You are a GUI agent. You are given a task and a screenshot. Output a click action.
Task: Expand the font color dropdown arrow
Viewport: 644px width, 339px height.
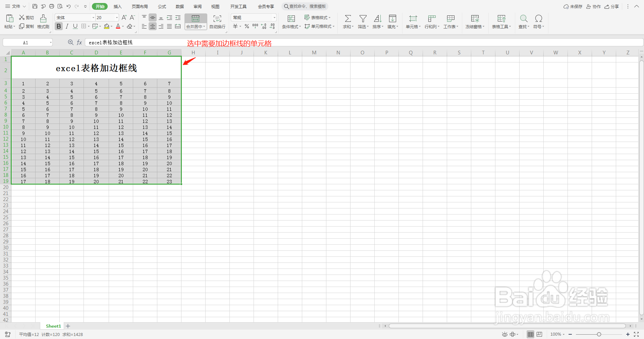pos(123,27)
